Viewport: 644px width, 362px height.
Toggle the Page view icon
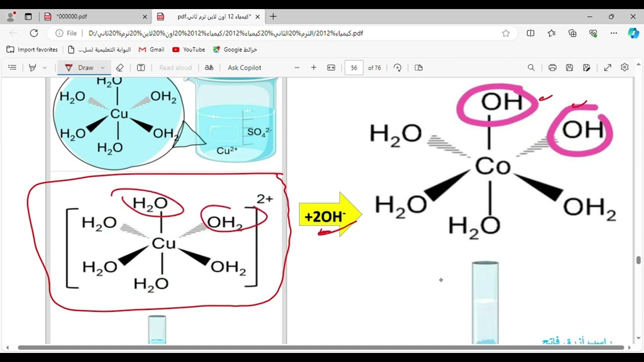click(419, 67)
